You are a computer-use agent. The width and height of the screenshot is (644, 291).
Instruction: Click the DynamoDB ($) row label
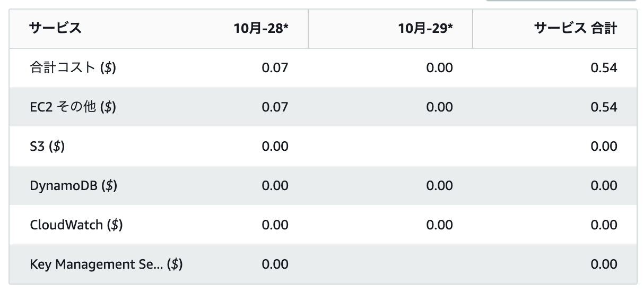[x=74, y=186]
